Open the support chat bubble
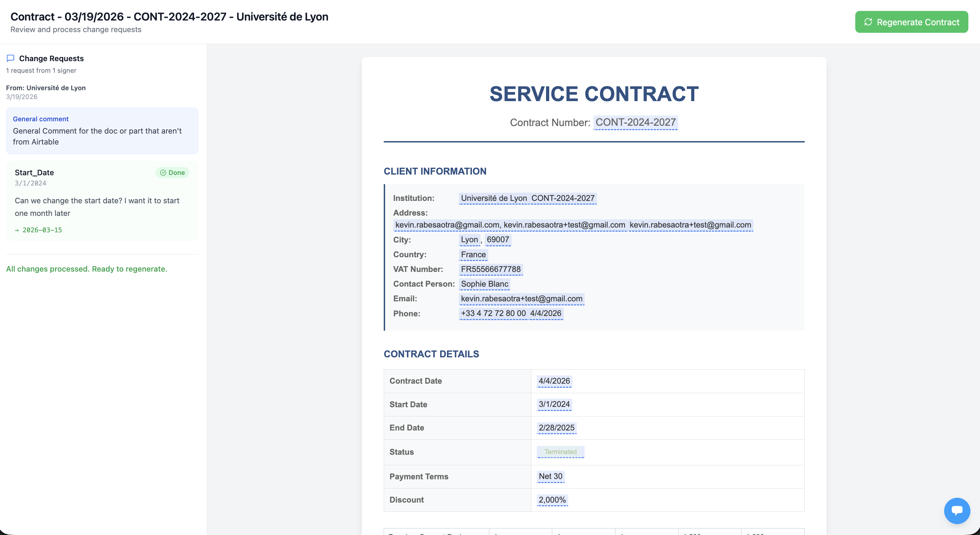The image size is (980, 535). point(956,510)
